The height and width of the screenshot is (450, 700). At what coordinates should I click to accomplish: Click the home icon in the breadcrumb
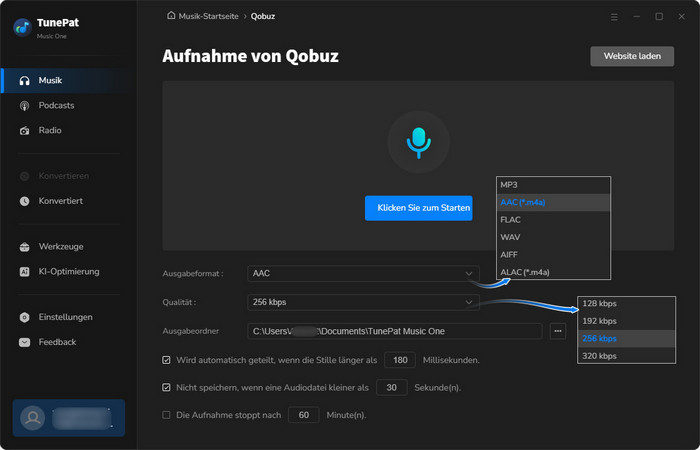click(x=171, y=16)
